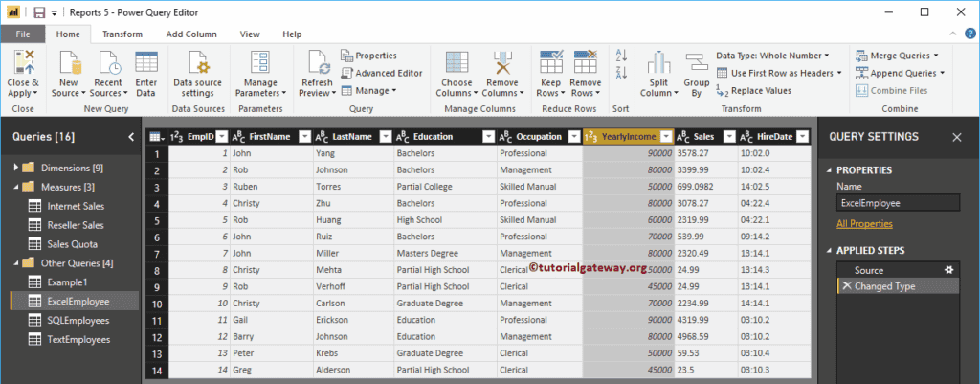Open Quick Access Toolbar customize arrow
Screen dimensions: 980x384
pos(55,12)
